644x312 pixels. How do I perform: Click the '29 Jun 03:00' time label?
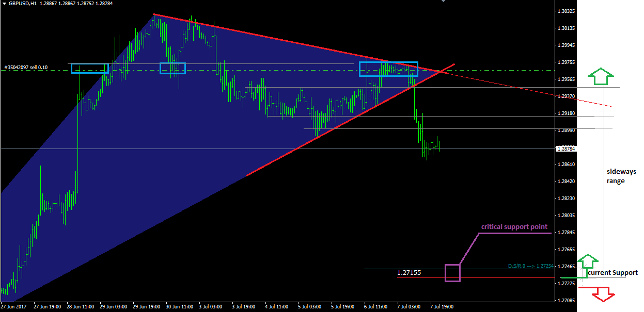click(113, 306)
